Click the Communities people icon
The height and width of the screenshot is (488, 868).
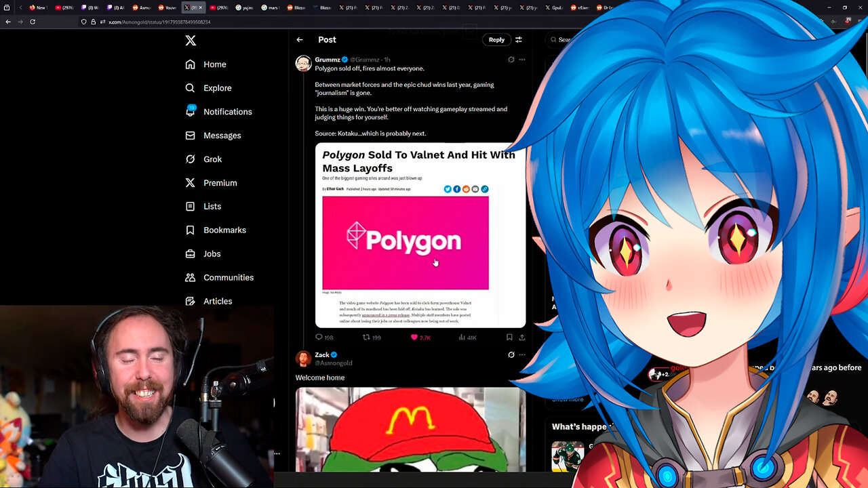(191, 278)
